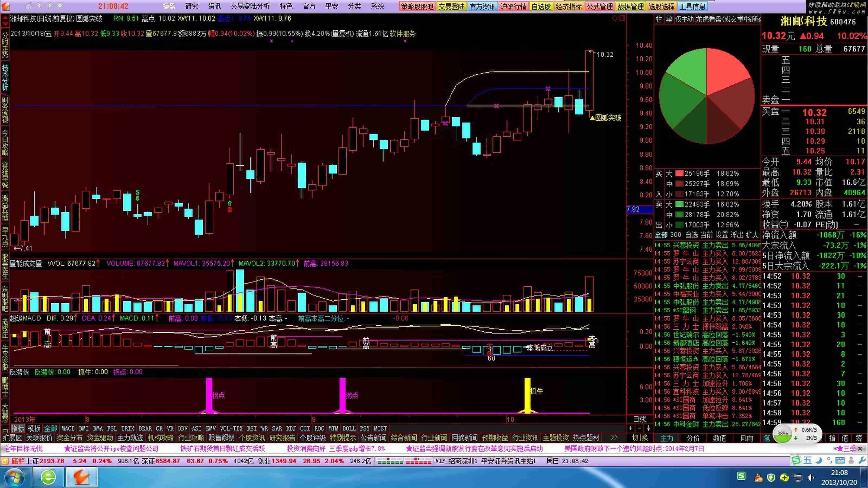This screenshot has width=868, height=488.
Task: Click the 日线 period selector
Action: click(639, 419)
